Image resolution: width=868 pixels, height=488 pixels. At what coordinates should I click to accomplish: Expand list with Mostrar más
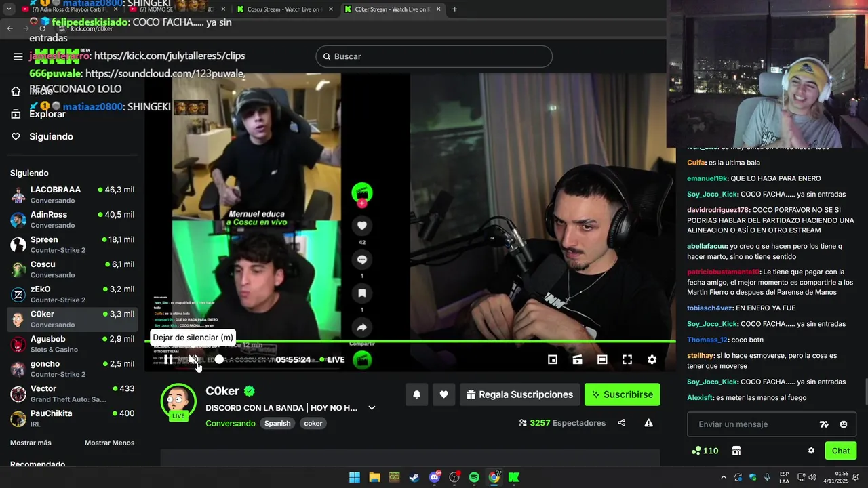coord(31,443)
